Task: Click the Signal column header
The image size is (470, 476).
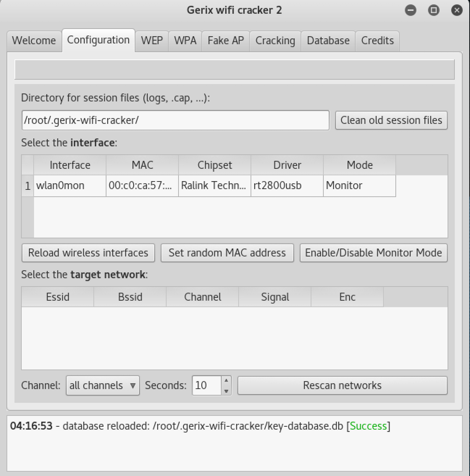Action: pyautogui.click(x=274, y=297)
